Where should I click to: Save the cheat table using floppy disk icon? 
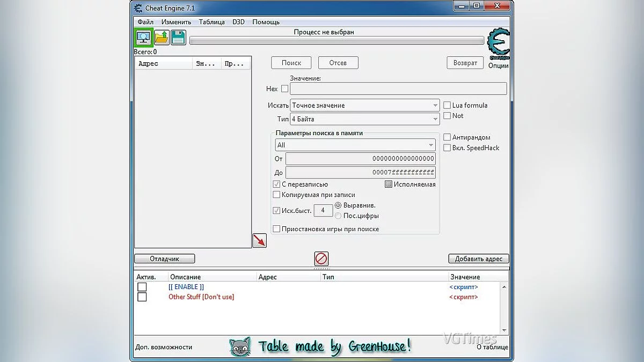tap(178, 37)
